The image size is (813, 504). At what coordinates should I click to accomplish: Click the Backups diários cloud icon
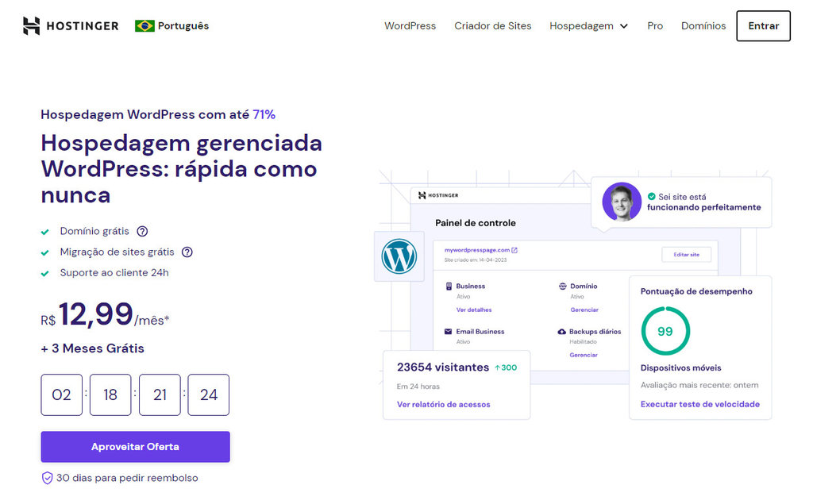561,331
